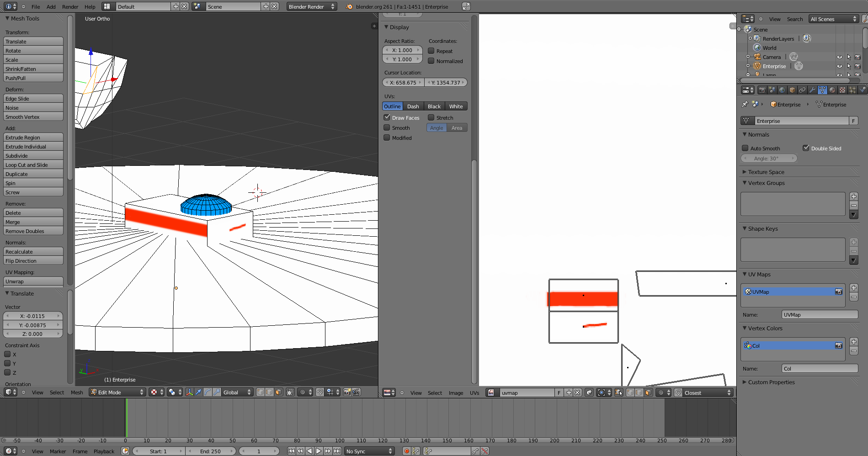Enable the Smooth UV display checkbox
The height and width of the screenshot is (456, 868).
point(387,127)
